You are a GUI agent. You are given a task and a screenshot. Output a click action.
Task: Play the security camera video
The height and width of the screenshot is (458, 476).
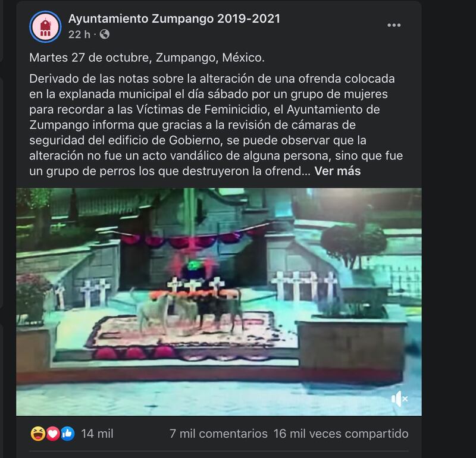pos(219,302)
